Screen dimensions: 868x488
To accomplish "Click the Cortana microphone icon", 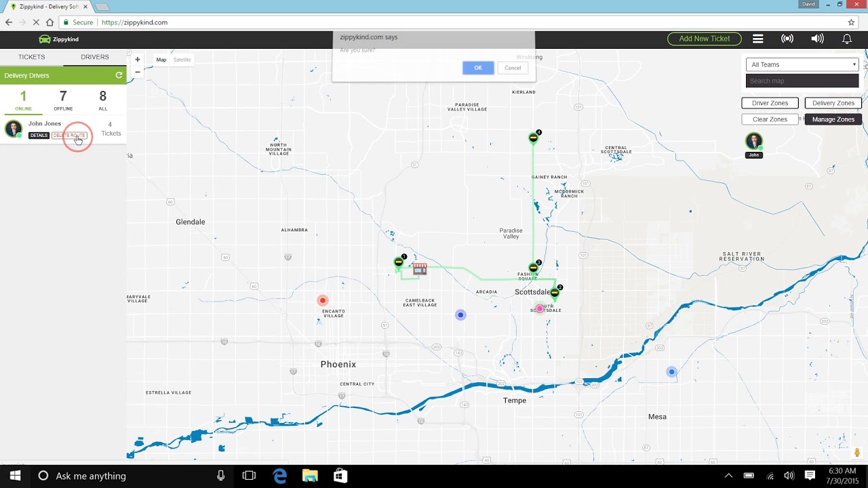I will click(220, 476).
